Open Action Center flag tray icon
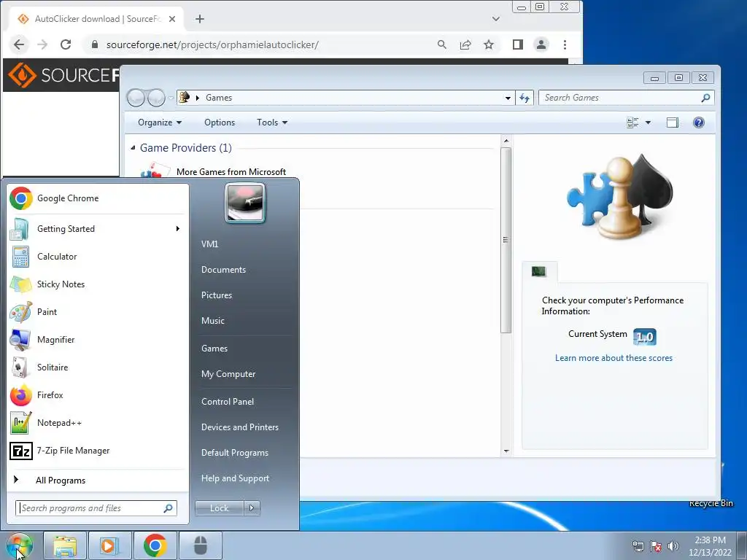 click(656, 546)
